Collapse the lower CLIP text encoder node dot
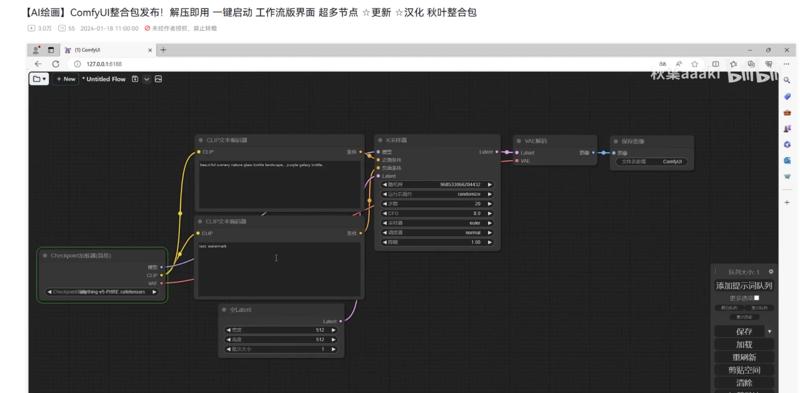Image resolution: width=800 pixels, height=393 pixels. (x=201, y=222)
